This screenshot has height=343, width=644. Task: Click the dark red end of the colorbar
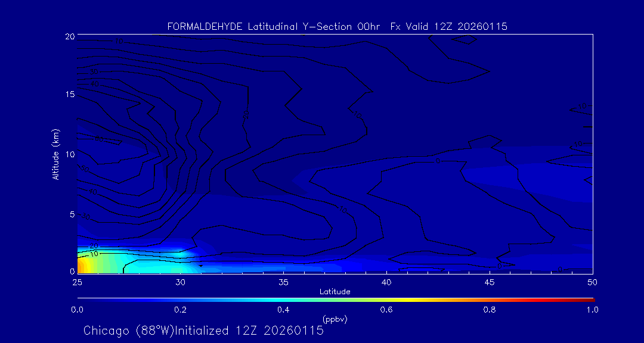pos(590,299)
